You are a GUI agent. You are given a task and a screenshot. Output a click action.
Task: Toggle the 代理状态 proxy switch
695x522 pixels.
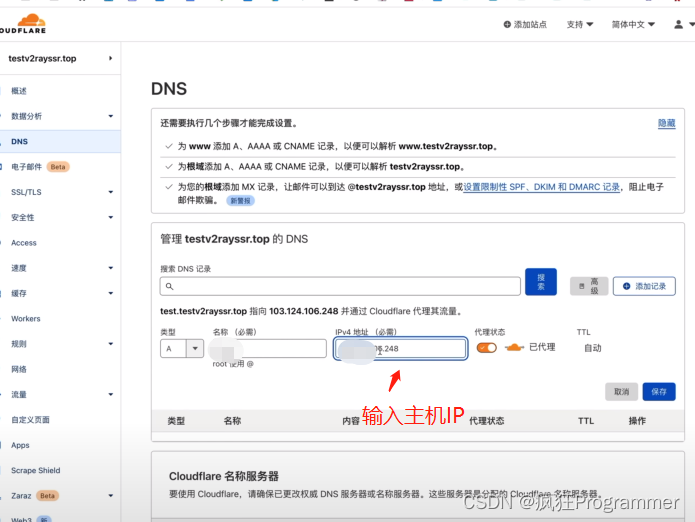click(x=487, y=348)
